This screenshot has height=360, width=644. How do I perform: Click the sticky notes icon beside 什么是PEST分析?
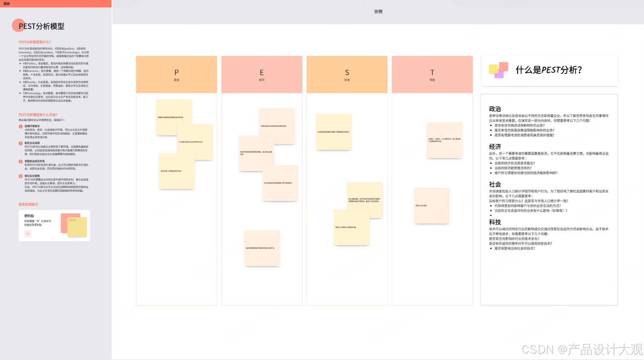(x=498, y=70)
